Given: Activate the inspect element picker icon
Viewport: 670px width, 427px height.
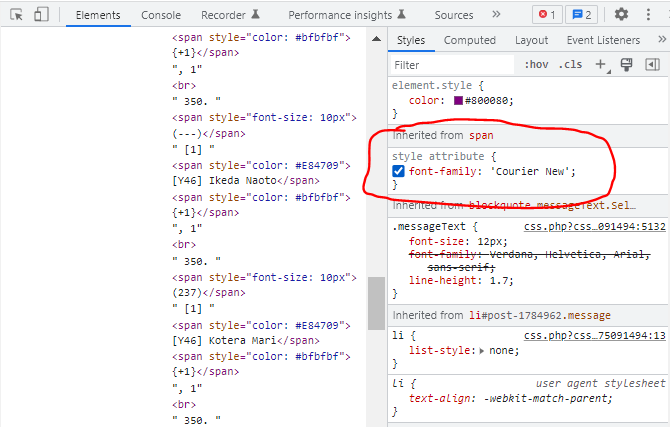Looking at the screenshot, I should coord(16,15).
